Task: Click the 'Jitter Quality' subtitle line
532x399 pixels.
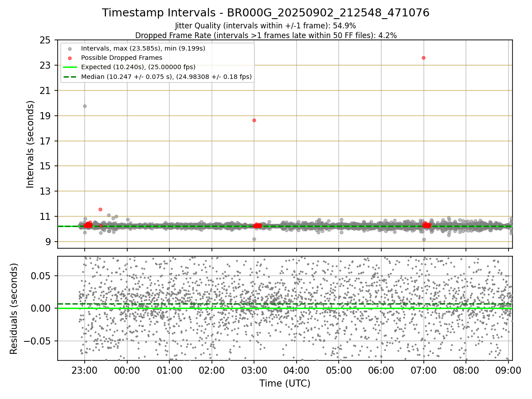Action: [266, 26]
